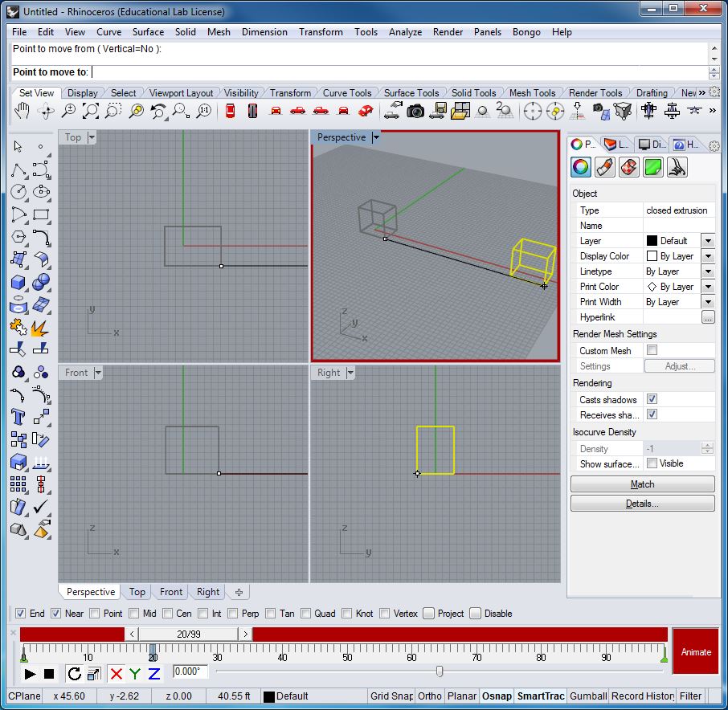Image resolution: width=728 pixels, height=710 pixels.
Task: Open the Top viewport menu arrow
Action: (92, 137)
